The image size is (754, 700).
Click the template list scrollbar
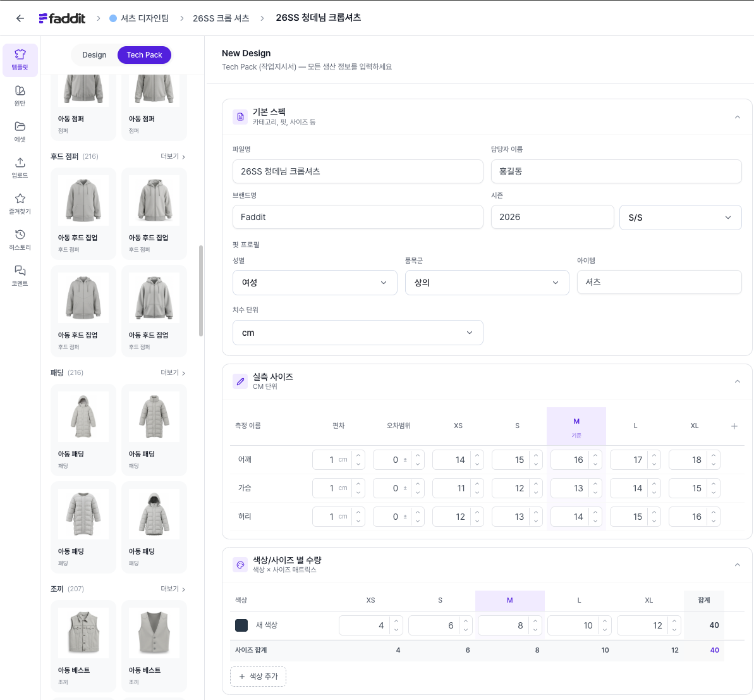[x=201, y=291]
